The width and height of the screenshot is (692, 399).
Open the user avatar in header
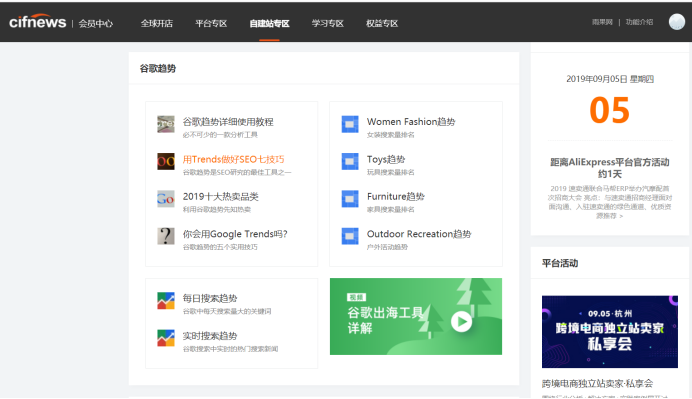tap(677, 22)
